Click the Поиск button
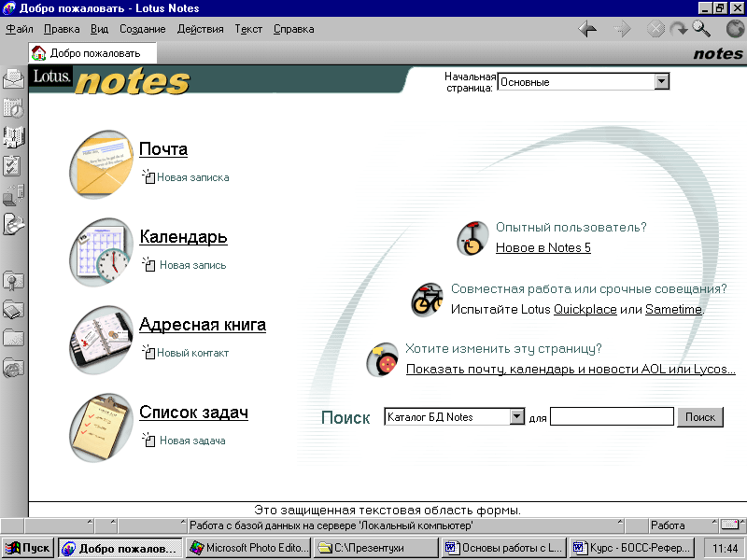Image resolution: width=747 pixels, height=560 pixels. [x=699, y=417]
